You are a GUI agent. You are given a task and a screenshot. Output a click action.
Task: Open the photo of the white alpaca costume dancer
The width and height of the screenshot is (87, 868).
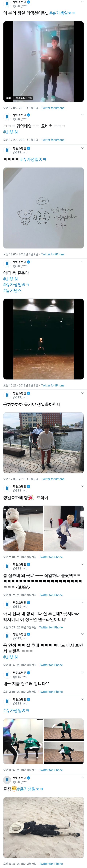pyautogui.click(x=23, y=528)
